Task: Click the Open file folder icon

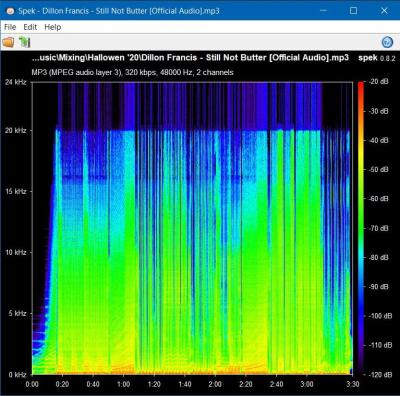Action: [8, 42]
